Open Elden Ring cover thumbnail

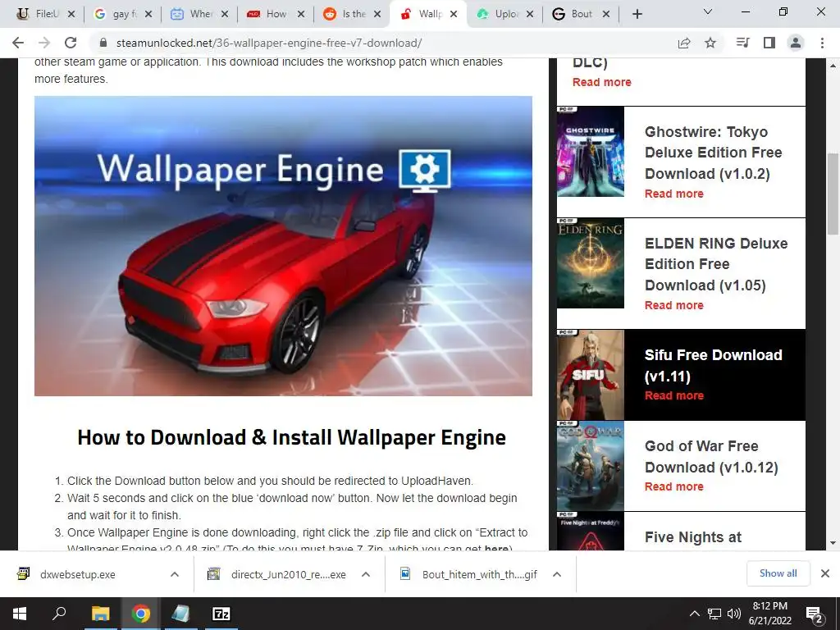591,263
